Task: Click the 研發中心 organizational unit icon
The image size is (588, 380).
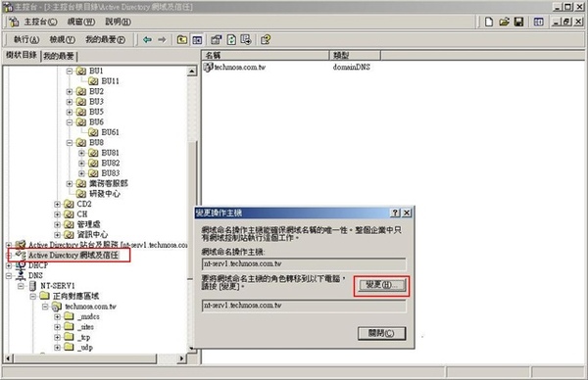Action: [81, 194]
